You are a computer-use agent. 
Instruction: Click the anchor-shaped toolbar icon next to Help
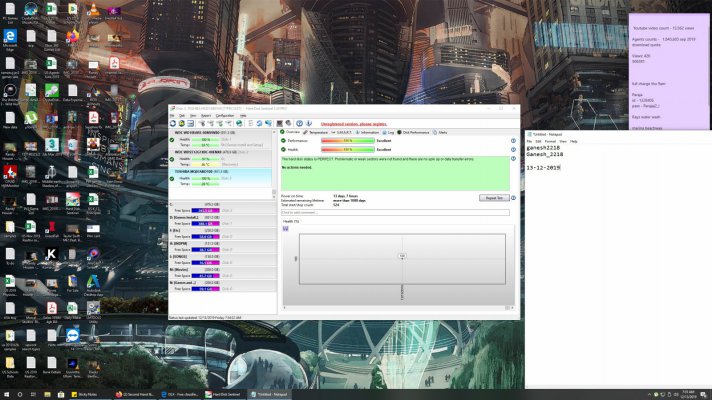tap(309, 123)
